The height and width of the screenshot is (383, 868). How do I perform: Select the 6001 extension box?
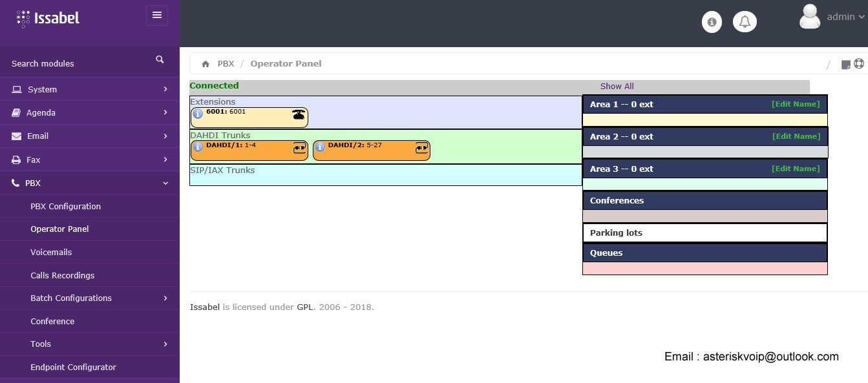point(249,118)
